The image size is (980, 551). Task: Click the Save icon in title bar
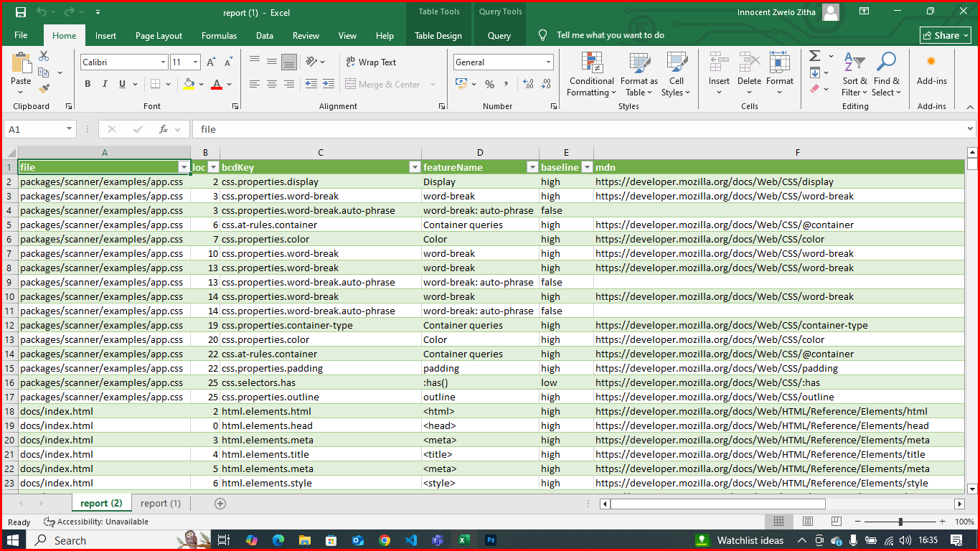(21, 12)
